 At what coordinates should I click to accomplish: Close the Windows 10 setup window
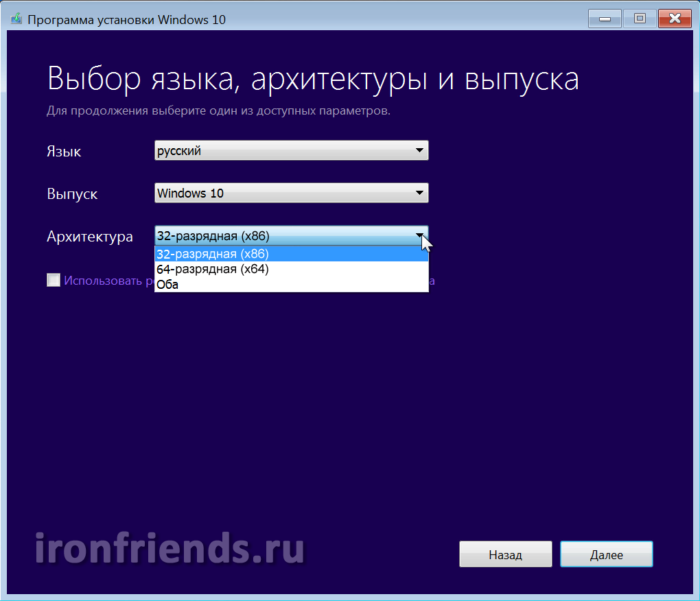point(674,19)
